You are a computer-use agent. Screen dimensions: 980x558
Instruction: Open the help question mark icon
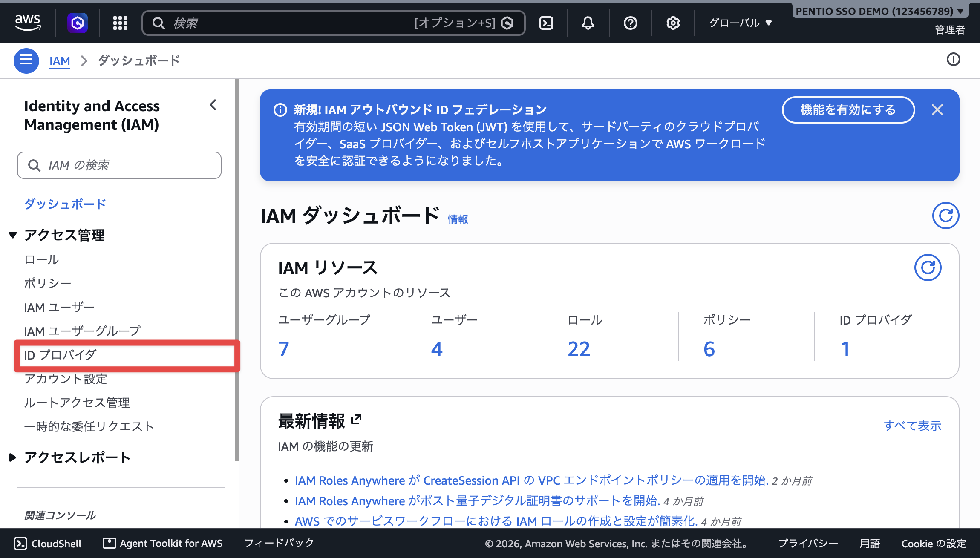(630, 23)
